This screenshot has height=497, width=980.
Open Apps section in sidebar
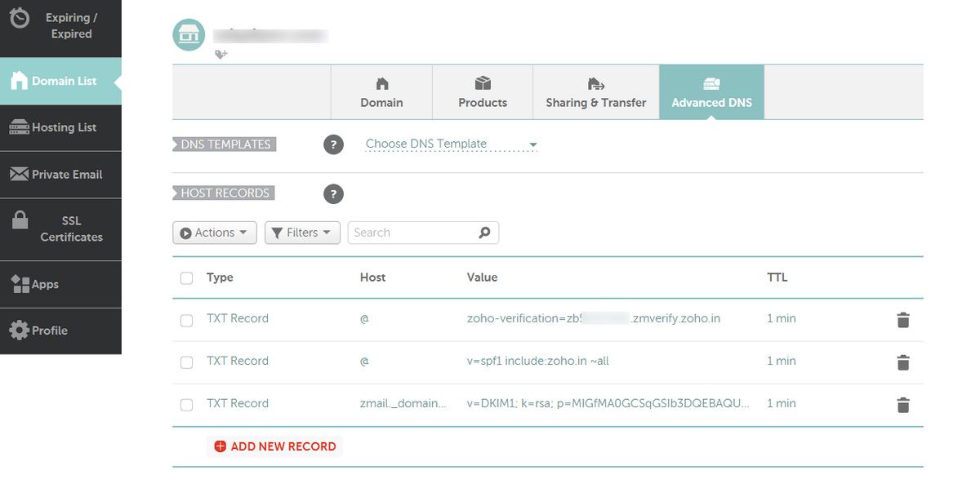pos(22,284)
